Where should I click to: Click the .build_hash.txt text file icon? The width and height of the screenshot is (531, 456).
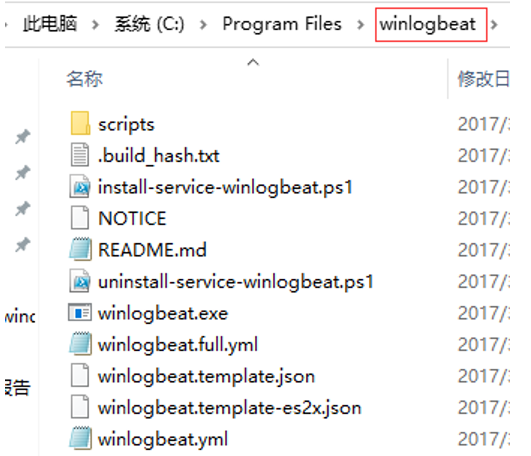(x=80, y=155)
